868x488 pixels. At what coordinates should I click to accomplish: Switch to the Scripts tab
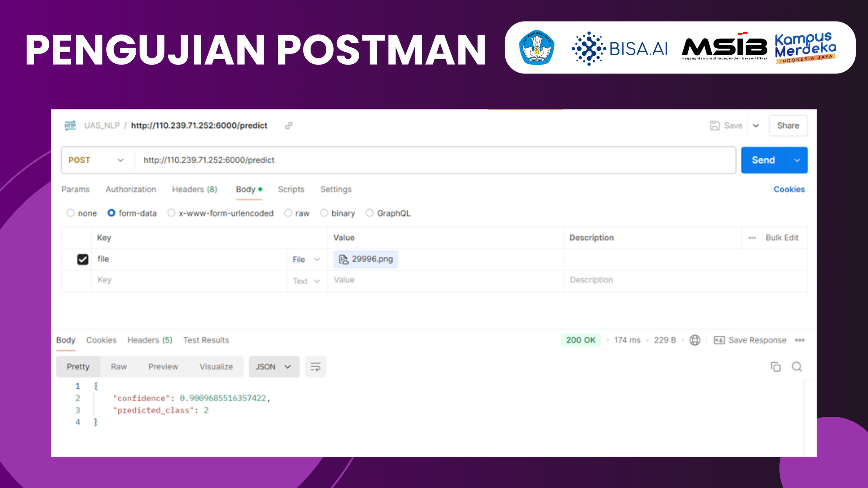tap(291, 189)
